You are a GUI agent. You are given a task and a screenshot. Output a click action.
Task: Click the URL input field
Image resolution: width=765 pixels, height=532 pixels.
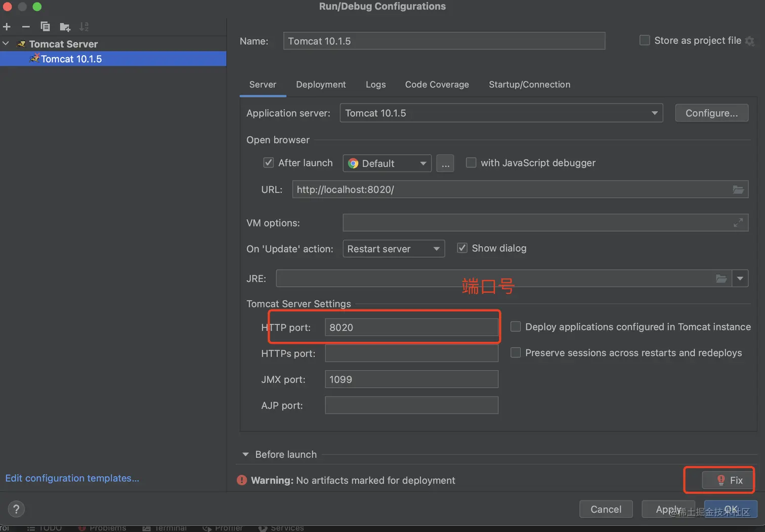tap(520, 190)
